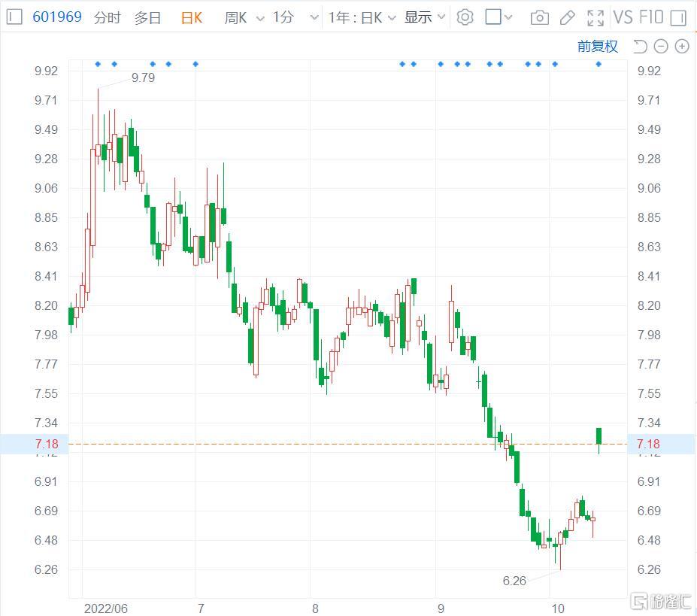Open the F10 company info
This screenshot has width=697, height=616.
point(651,17)
